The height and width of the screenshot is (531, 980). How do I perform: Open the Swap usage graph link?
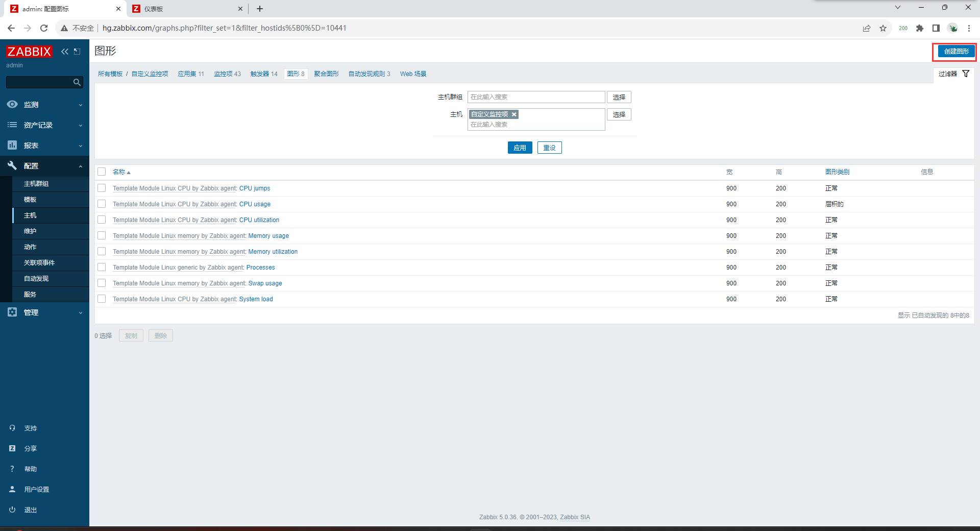click(265, 283)
